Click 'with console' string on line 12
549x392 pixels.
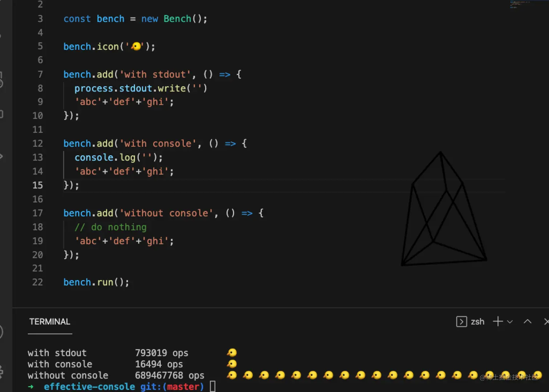pyautogui.click(x=158, y=144)
